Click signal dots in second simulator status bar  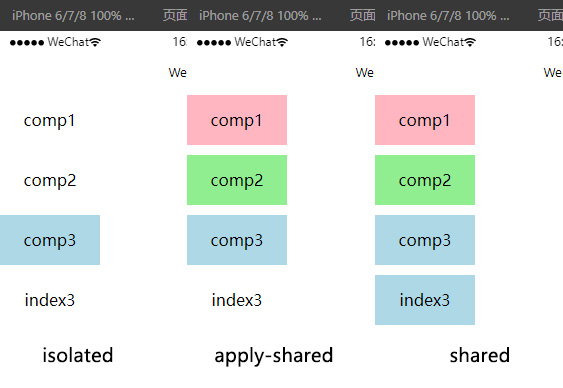click(x=214, y=43)
